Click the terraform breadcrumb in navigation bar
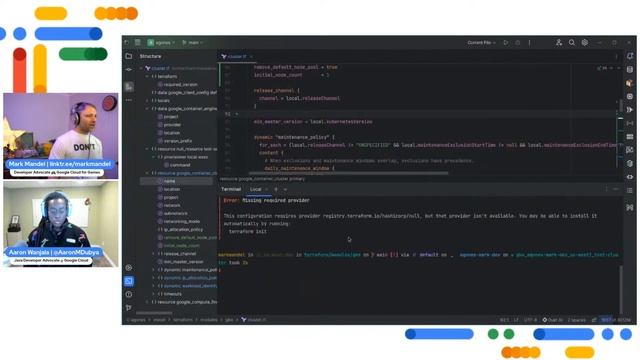640x360 pixels. pos(182,320)
